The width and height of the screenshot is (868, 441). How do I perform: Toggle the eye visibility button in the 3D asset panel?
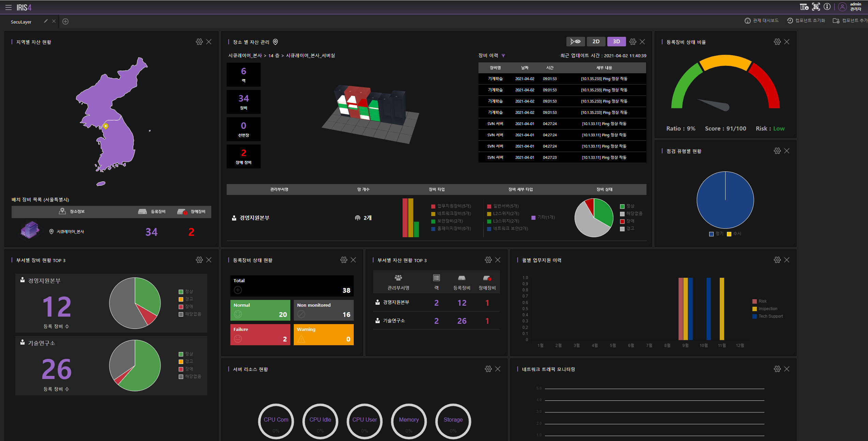[576, 41]
